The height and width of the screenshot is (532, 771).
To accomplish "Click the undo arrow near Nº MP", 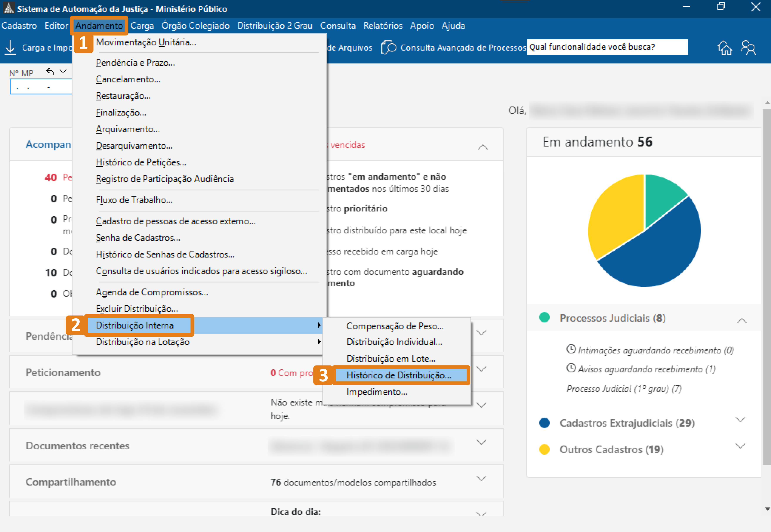I will coord(50,71).
